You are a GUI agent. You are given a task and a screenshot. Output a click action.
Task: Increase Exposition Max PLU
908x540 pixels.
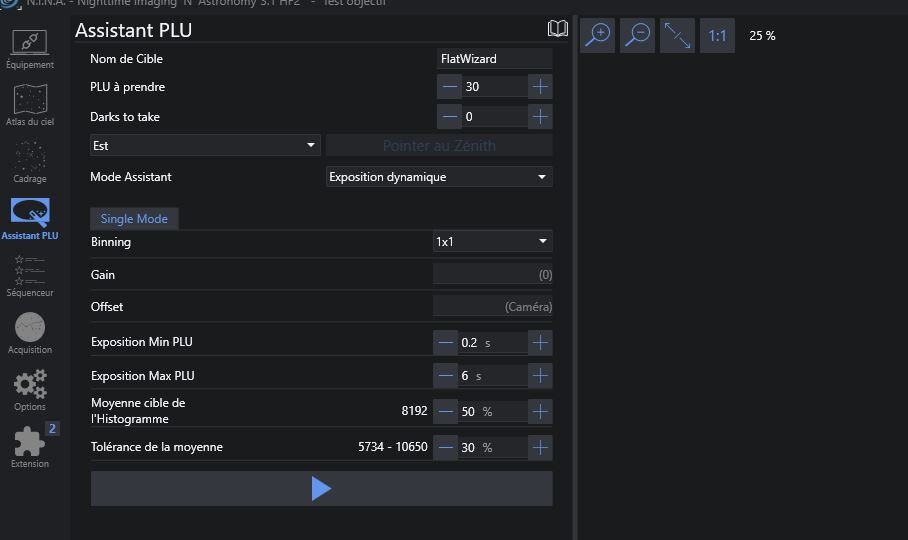point(540,376)
